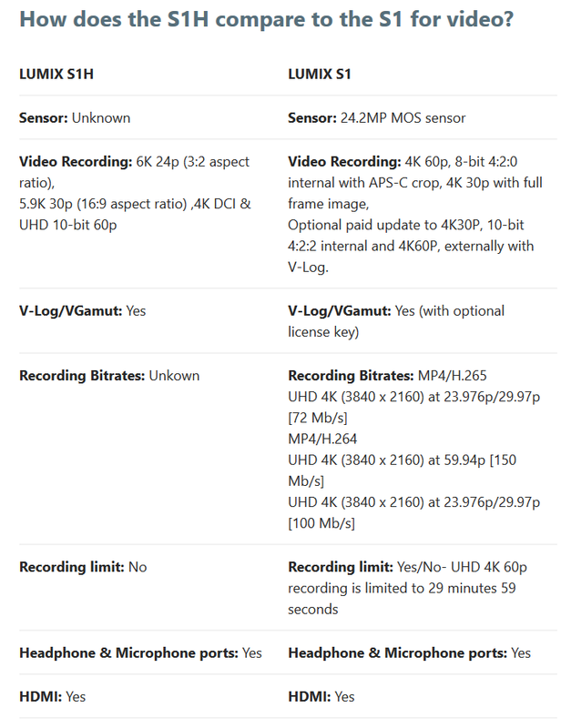Click the [72 Mb/s] bitrate text
This screenshot has width=561, height=728.
click(x=318, y=418)
